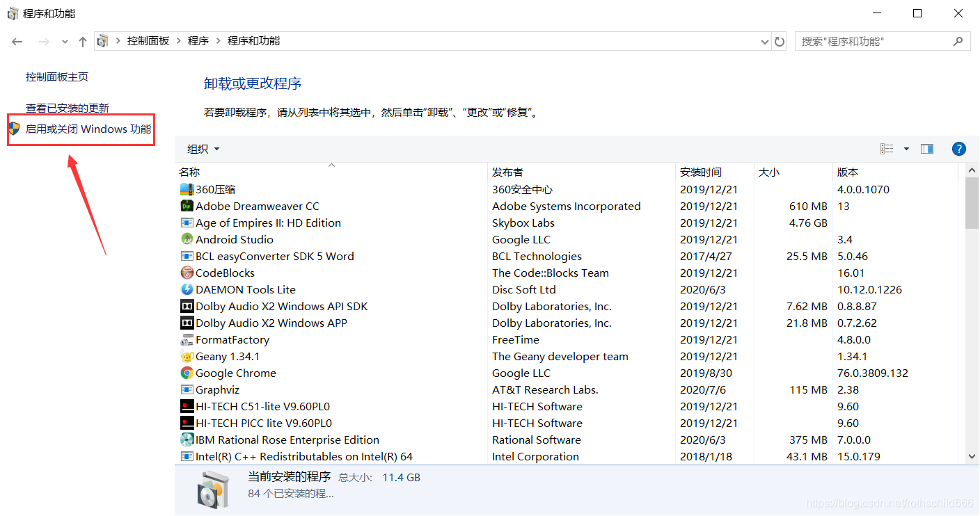The image size is (980, 516).
Task: Select the Android Studio row name
Action: [235, 239]
